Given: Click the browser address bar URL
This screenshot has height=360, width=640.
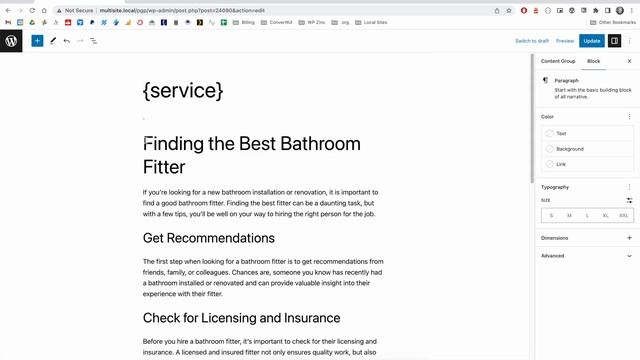Looking at the screenshot, I should (182, 11).
